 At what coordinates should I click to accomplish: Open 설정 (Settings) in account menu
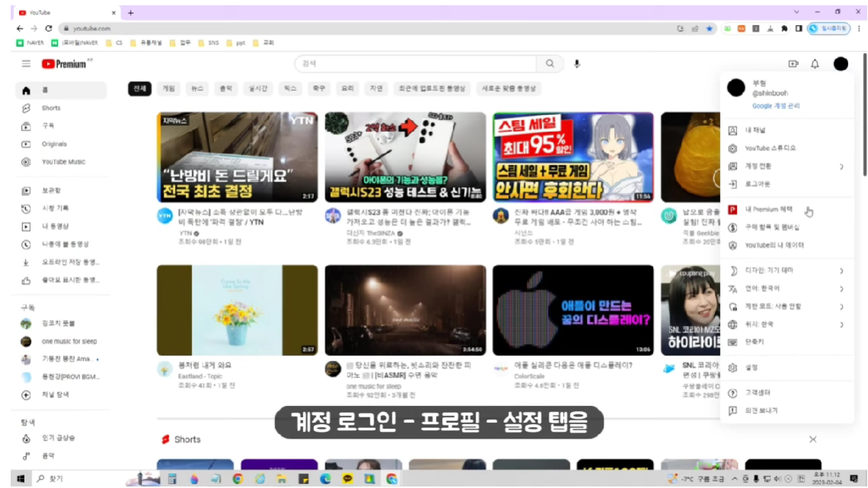(x=751, y=368)
